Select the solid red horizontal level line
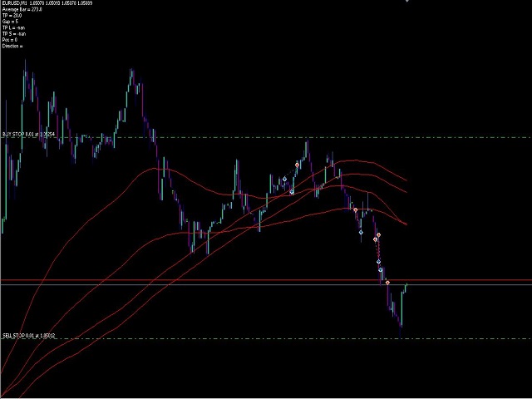Image resolution: width=532 pixels, height=399 pixels. pyautogui.click(x=266, y=280)
